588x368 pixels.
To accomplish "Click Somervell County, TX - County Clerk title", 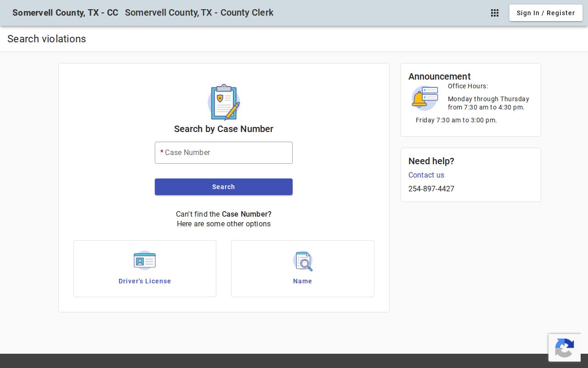I will coord(199,13).
